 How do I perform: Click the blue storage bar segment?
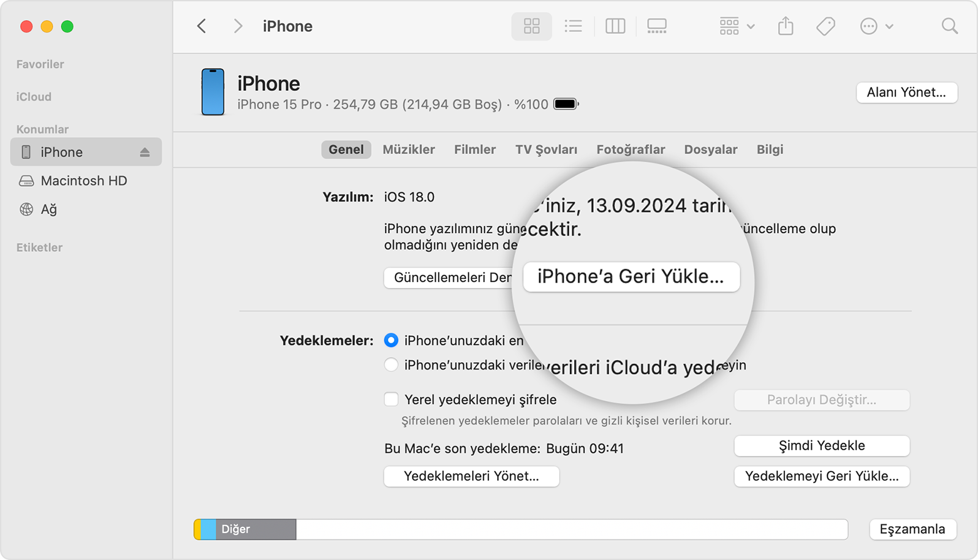[x=209, y=529]
